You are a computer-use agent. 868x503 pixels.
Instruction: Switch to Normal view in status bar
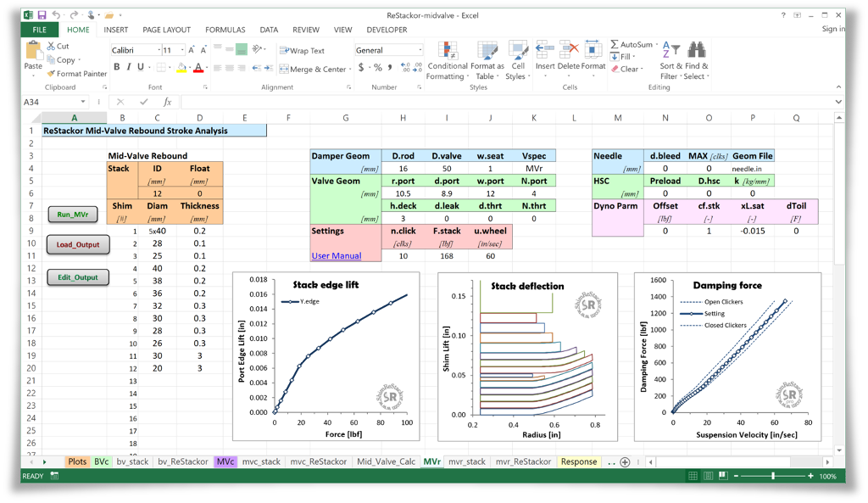pyautogui.click(x=693, y=476)
